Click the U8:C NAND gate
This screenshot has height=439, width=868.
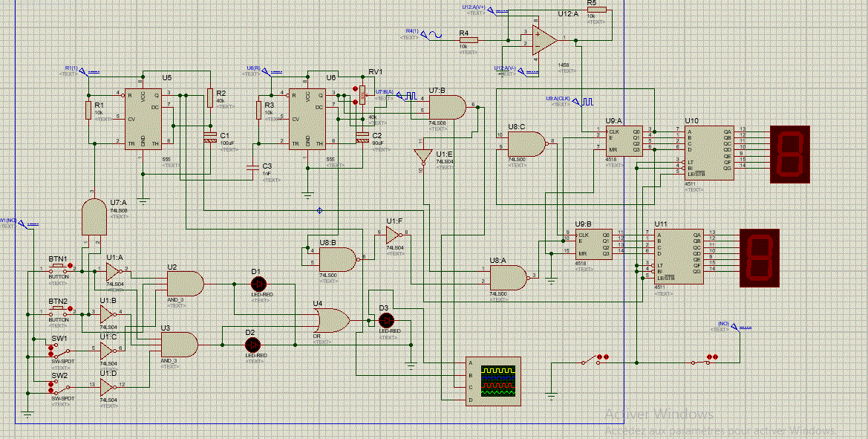coord(526,144)
